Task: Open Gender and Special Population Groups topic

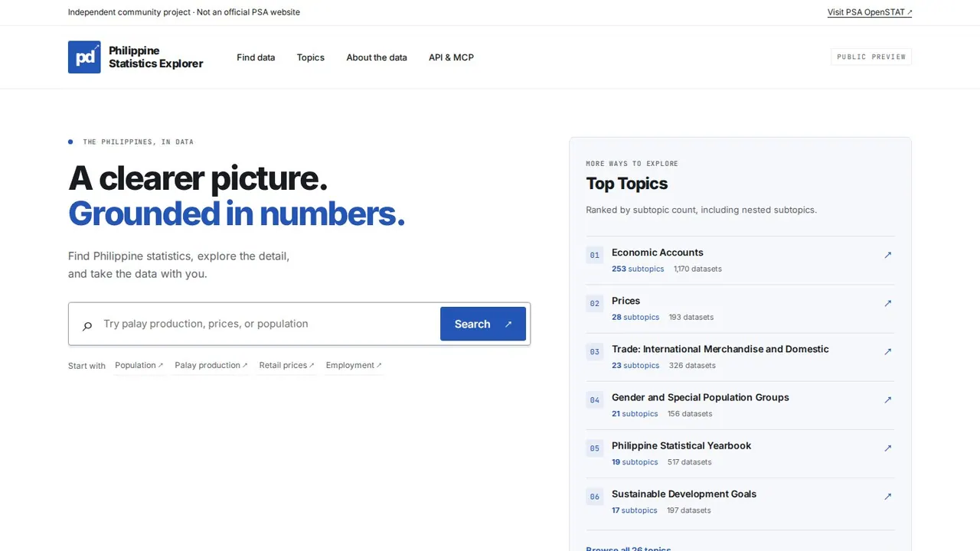Action: [701, 397]
